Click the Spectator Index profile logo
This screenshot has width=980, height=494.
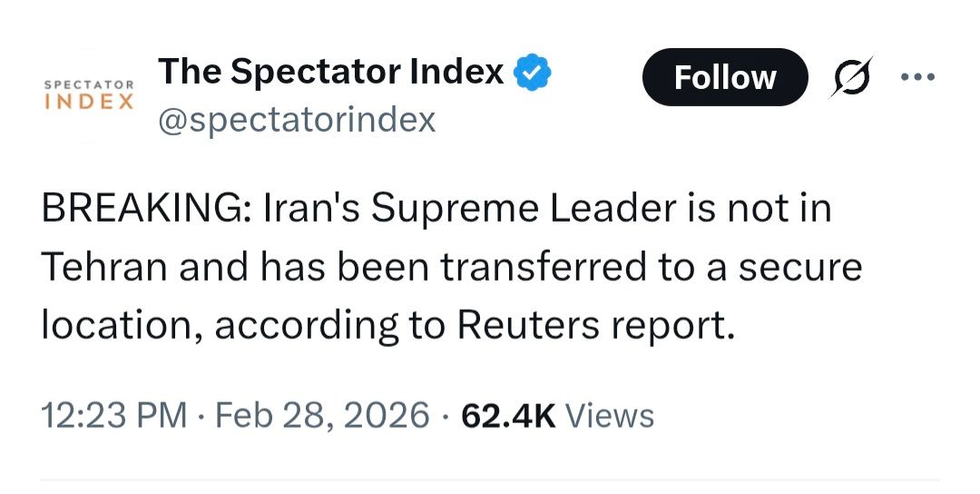tap(90, 94)
